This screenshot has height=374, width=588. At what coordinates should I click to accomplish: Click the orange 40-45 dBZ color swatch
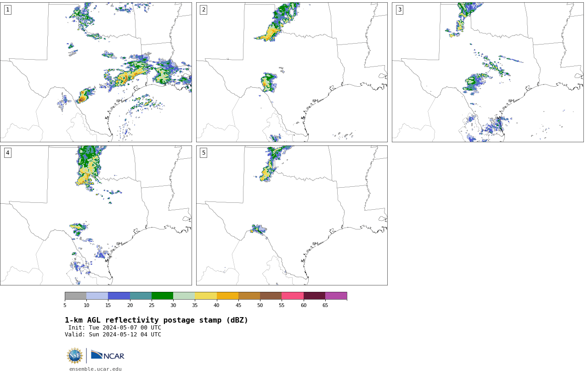[227, 296]
